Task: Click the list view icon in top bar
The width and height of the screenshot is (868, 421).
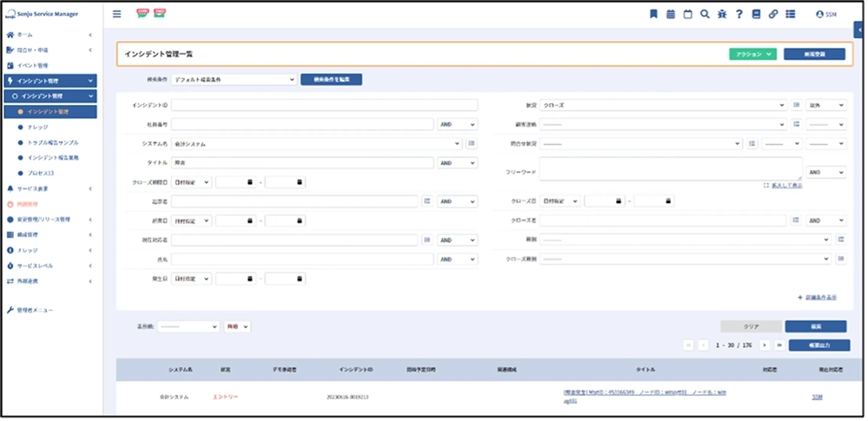Action: [x=791, y=15]
